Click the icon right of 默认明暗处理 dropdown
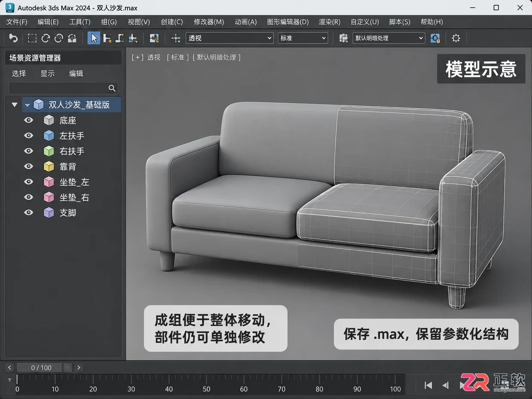Screen dimensions: 532x399 pyautogui.click(x=435, y=38)
